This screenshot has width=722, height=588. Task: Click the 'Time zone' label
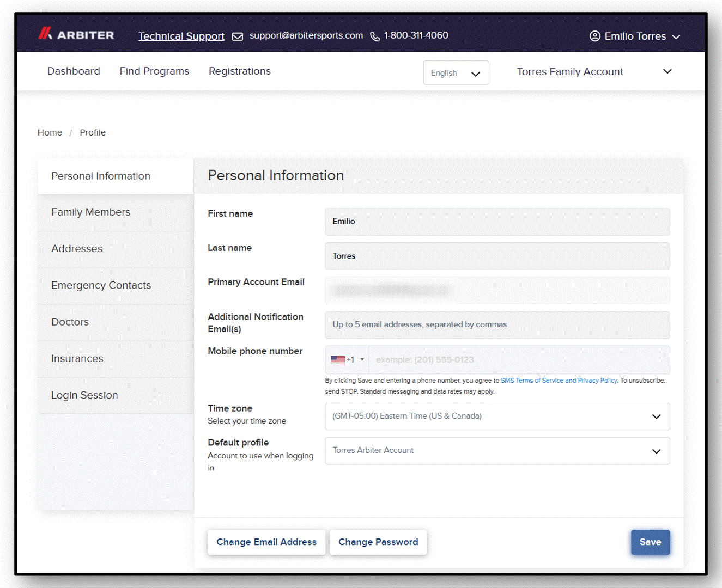click(230, 408)
